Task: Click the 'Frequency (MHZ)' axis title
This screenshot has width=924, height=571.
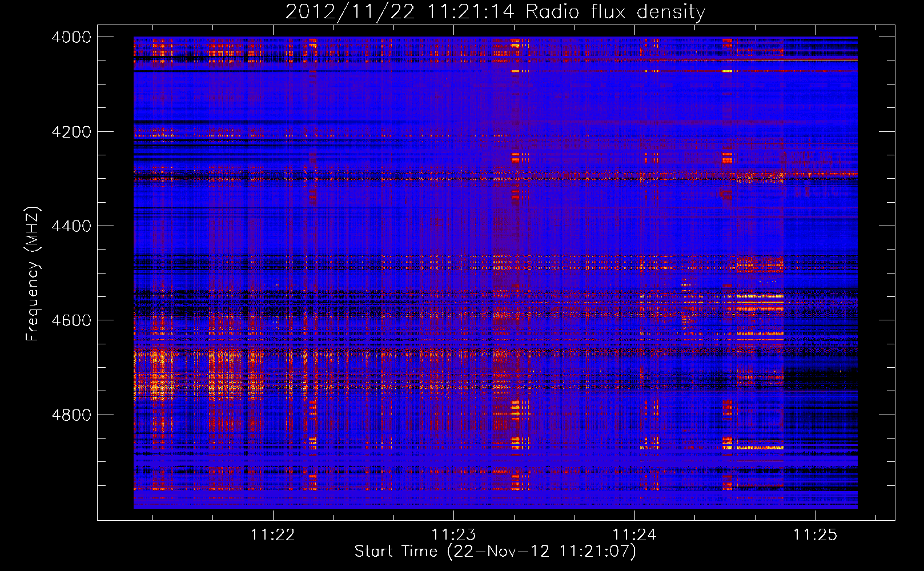Action: 33,274
